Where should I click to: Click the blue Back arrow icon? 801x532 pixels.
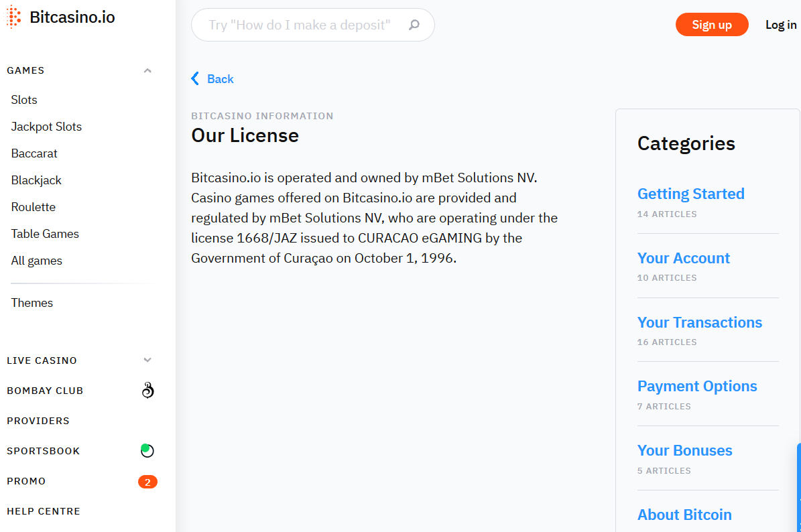click(195, 79)
